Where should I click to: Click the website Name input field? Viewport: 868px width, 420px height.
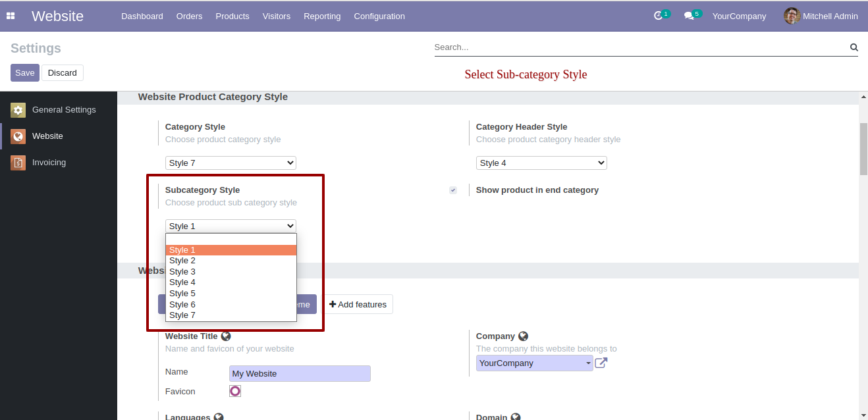300,373
